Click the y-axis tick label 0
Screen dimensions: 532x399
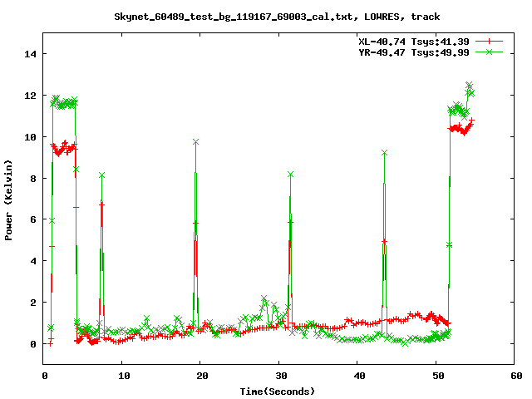33,344
